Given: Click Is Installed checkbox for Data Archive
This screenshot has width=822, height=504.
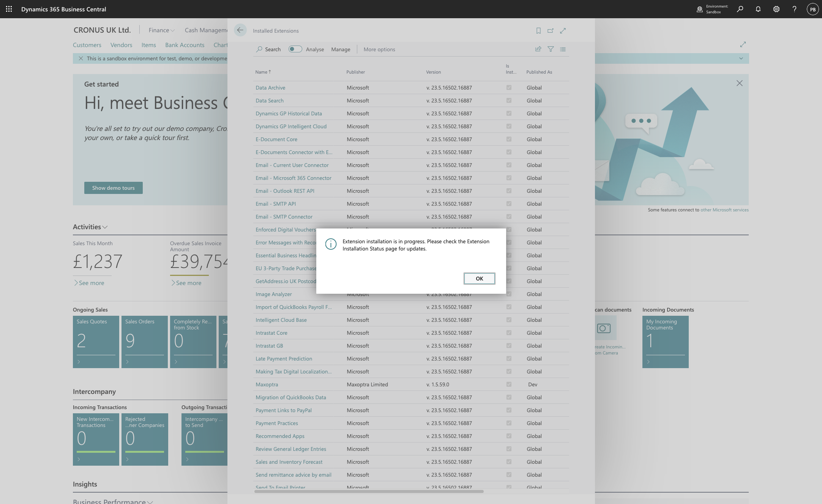Looking at the screenshot, I should tap(509, 88).
